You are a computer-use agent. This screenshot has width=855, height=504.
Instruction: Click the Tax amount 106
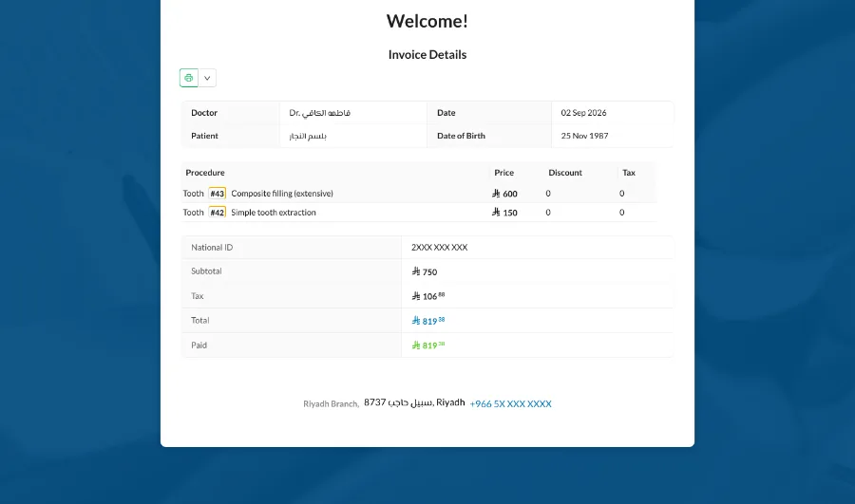click(x=428, y=296)
